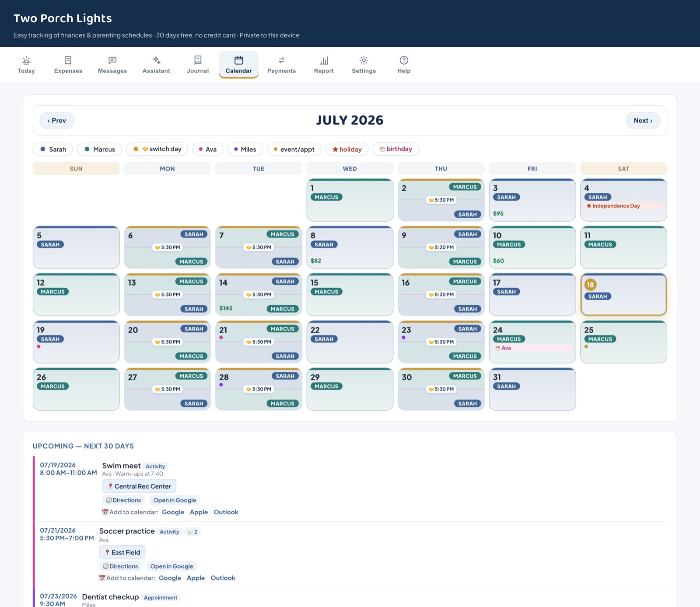Click the Swim meet event title

121,466
